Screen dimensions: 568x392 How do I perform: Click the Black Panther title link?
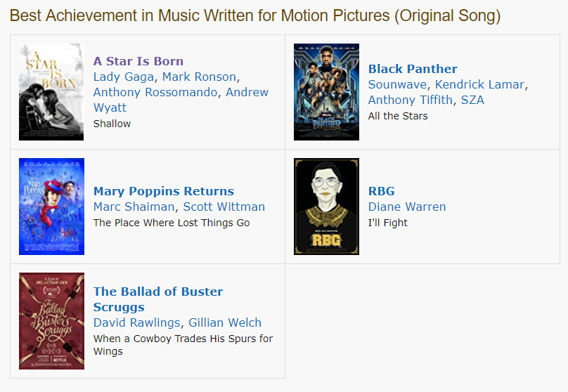413,69
